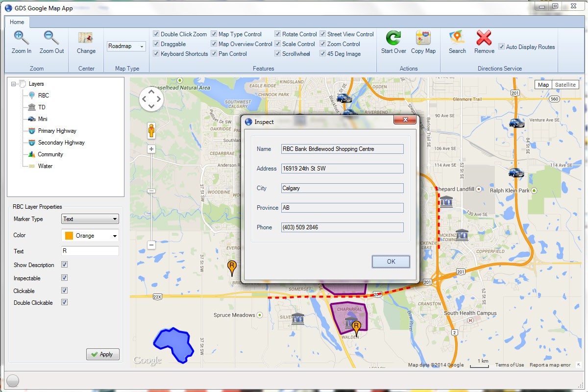Toggle Scrollwheel checkbox

coord(278,53)
